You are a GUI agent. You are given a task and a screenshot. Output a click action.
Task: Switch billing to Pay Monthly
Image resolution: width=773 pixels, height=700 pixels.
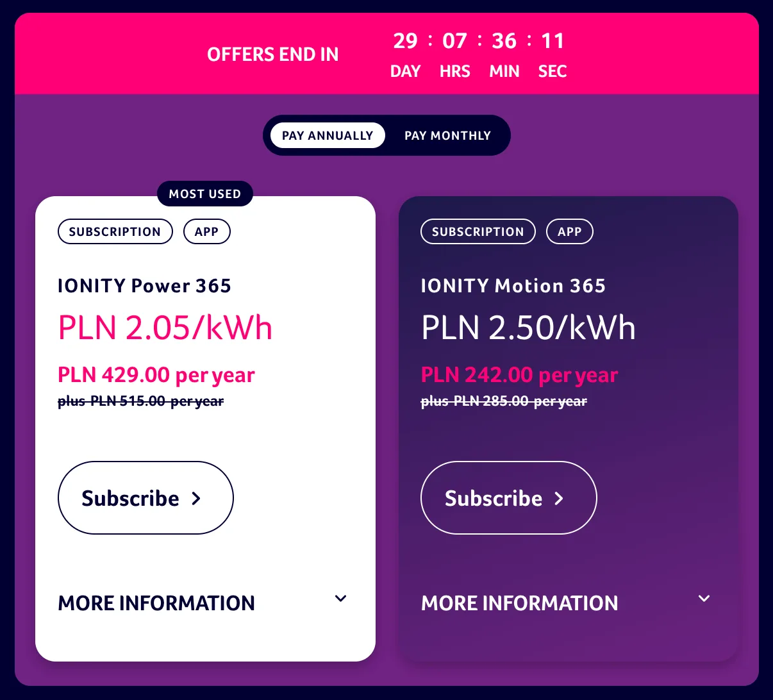point(447,135)
